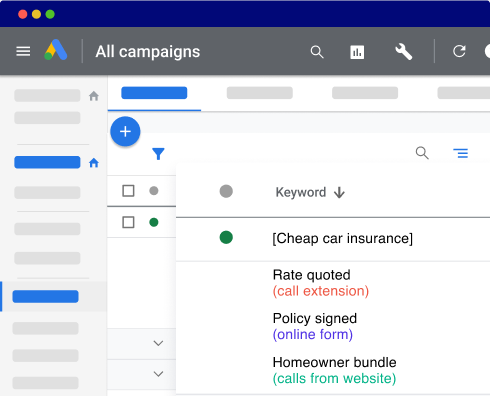Expand the second collapsed section chevron
This screenshot has height=396, width=490.
click(x=158, y=374)
